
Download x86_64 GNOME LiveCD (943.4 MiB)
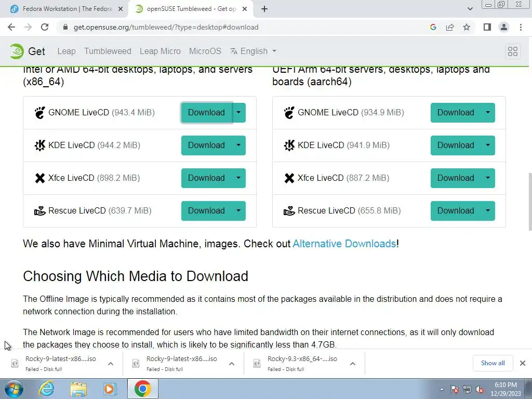[206, 113]
